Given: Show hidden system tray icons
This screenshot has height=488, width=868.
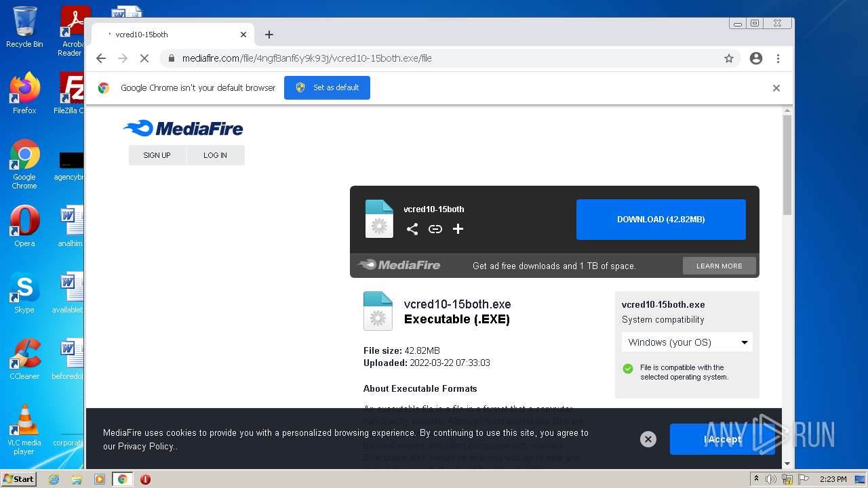Looking at the screenshot, I should pyautogui.click(x=756, y=479).
